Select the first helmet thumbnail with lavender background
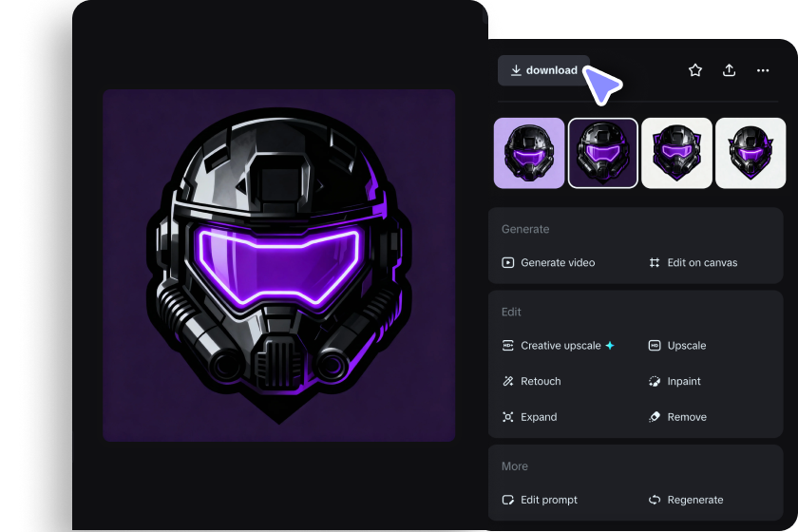Screen dimensions: 798x532 (x=529, y=153)
